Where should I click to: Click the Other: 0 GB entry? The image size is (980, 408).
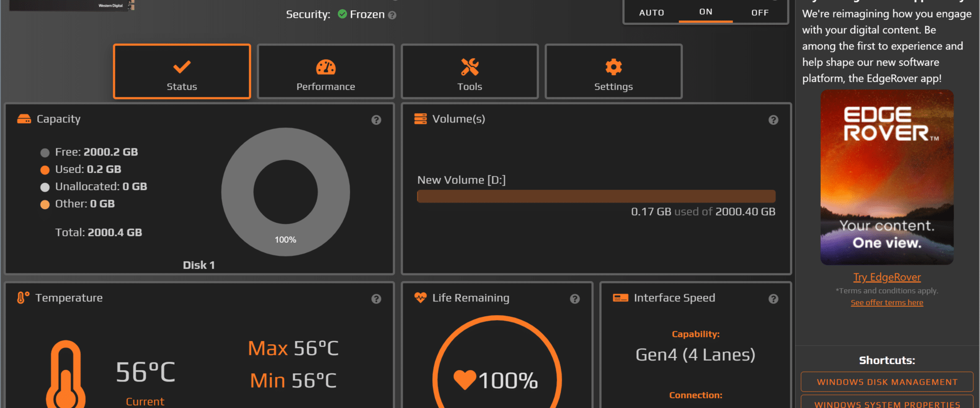coord(85,204)
